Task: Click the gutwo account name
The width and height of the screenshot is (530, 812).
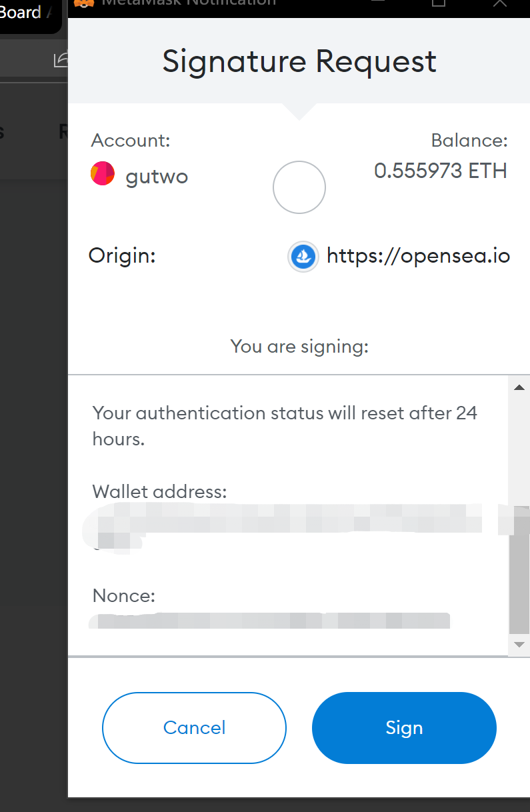Action: tap(157, 177)
